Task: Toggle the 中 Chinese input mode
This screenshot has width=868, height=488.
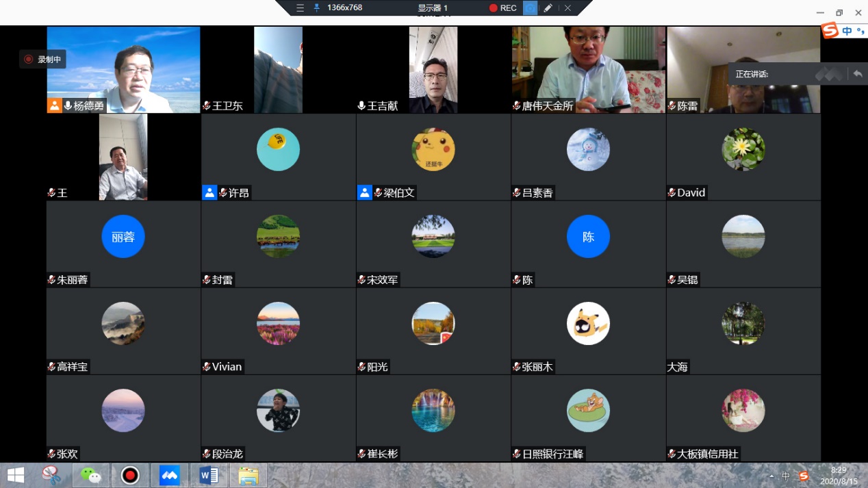Action: 847,31
